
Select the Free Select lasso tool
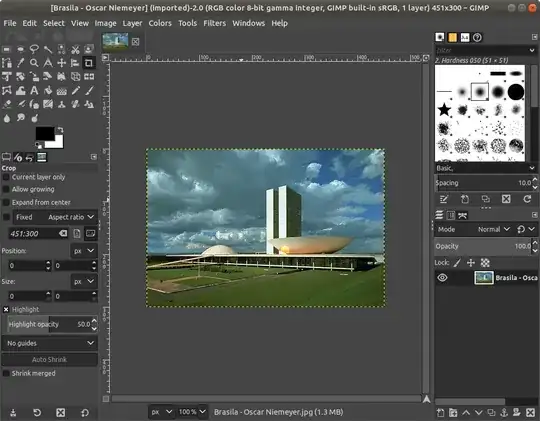click(x=34, y=49)
